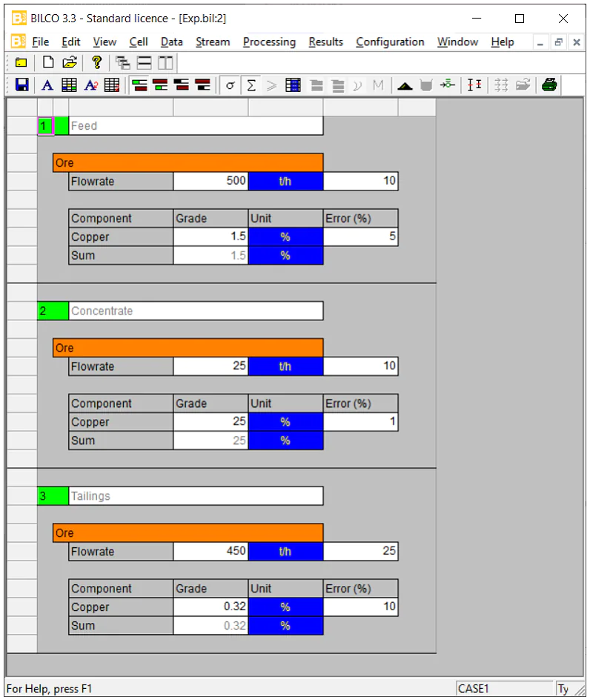Select stream 2 green number cell
Screen dimensions: 590x700
(53, 311)
